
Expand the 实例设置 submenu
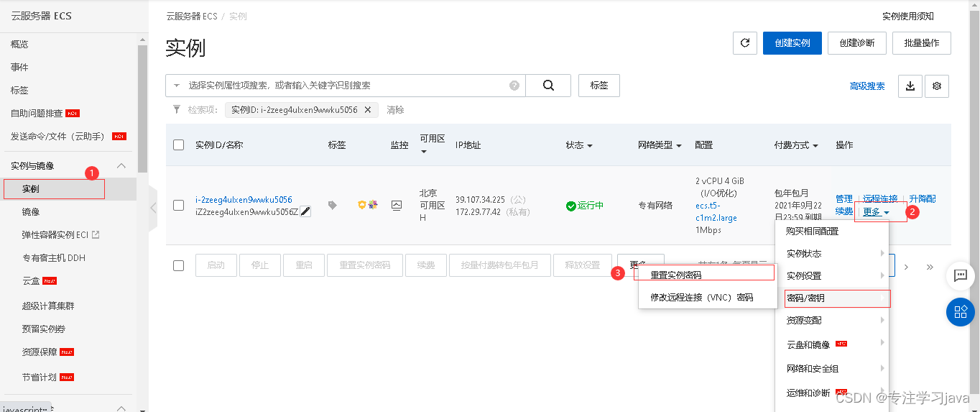click(x=832, y=275)
